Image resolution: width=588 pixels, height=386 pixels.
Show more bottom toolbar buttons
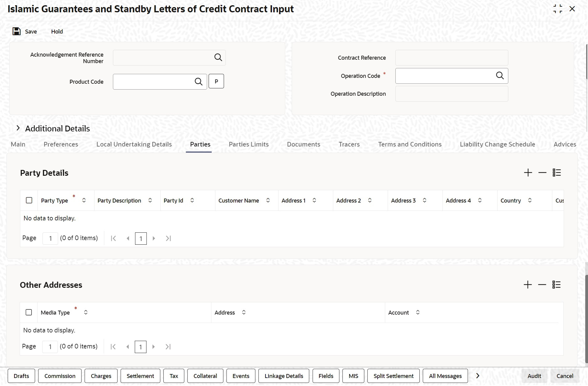pos(478,376)
